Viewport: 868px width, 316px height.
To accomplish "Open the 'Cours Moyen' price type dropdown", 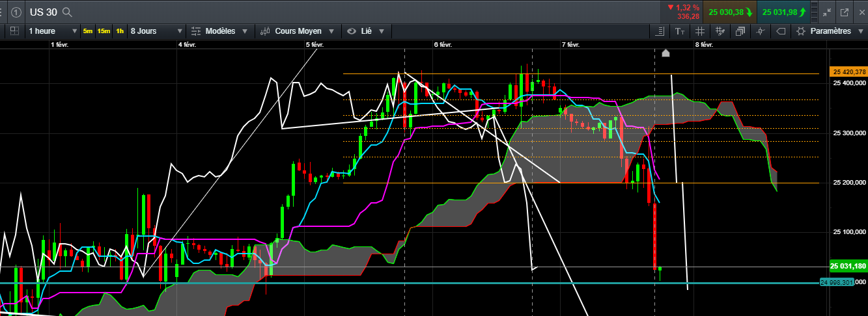I will click(299, 31).
